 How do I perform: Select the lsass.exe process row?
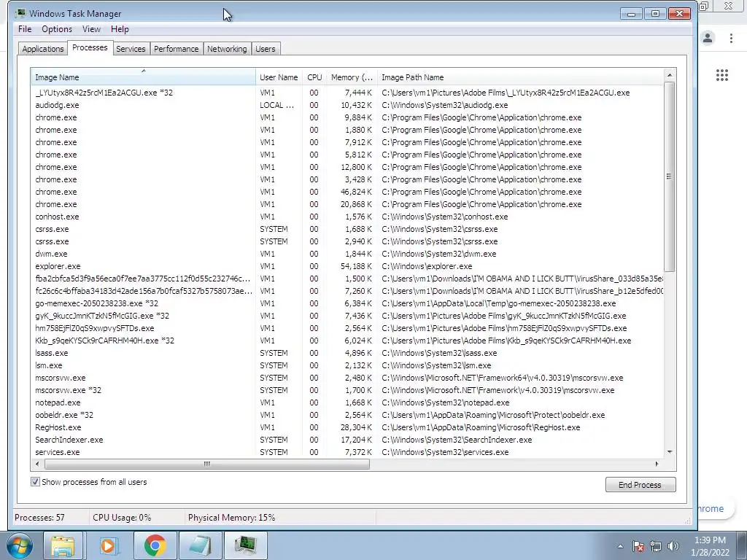click(x=347, y=353)
